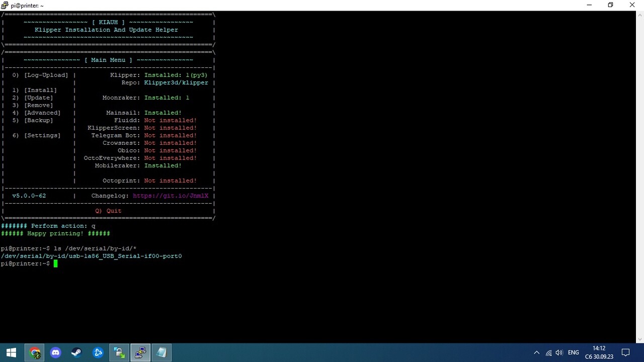This screenshot has width=644, height=362.
Task: Click Crowsnest 'Not installed!' status
Action: pos(171,143)
